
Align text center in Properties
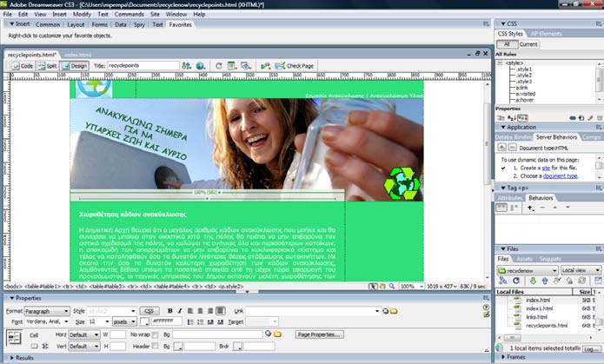pyautogui.click(x=200, y=311)
